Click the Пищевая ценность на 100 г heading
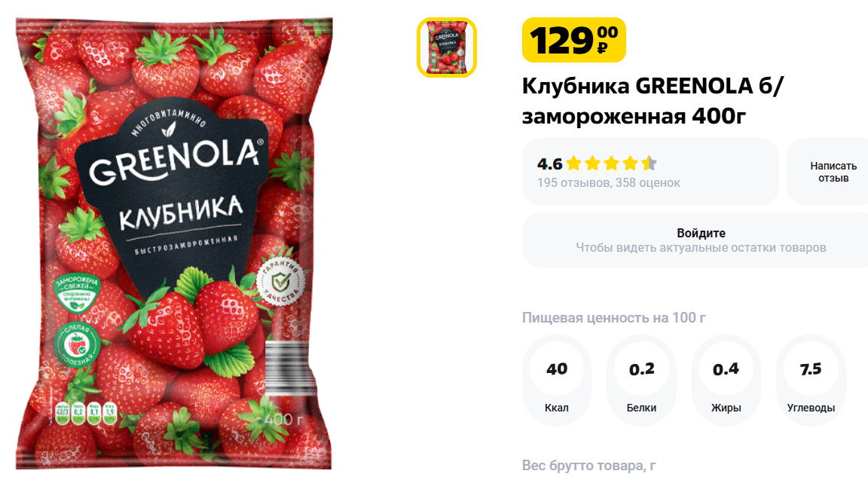The width and height of the screenshot is (868, 477). click(614, 318)
